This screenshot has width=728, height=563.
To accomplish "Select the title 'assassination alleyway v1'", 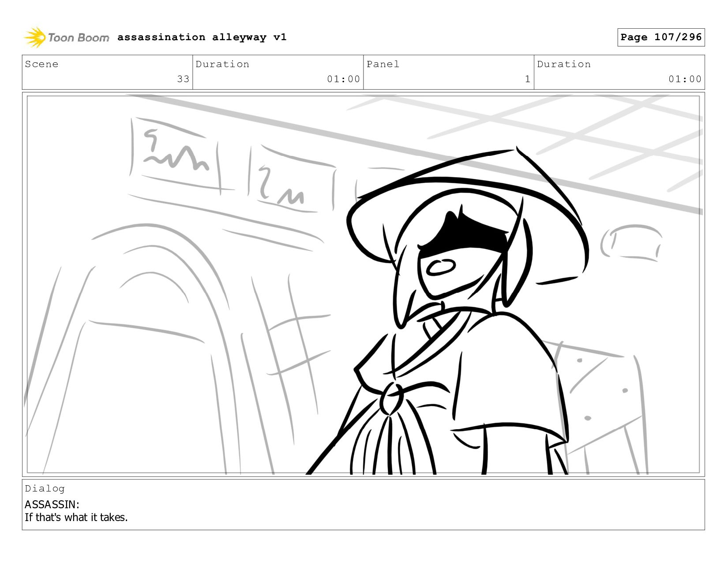I will [x=202, y=37].
